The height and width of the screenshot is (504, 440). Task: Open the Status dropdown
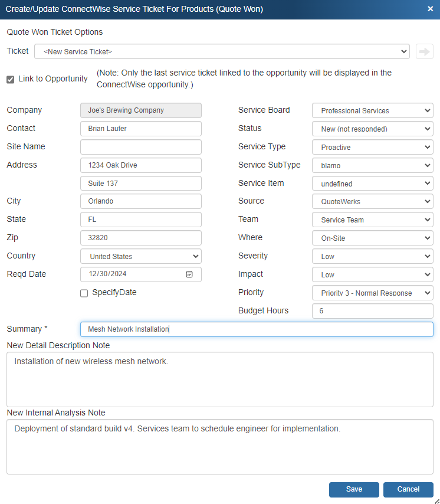(x=372, y=129)
